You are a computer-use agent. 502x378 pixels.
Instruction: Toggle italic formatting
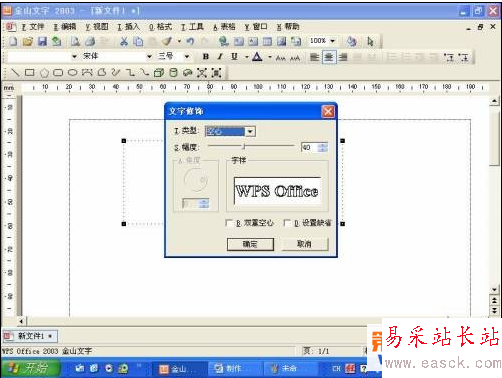pos(220,57)
